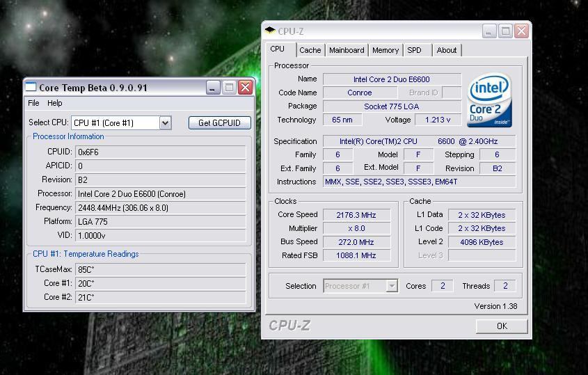Click the Core #1 temperature 20C

coord(161,283)
